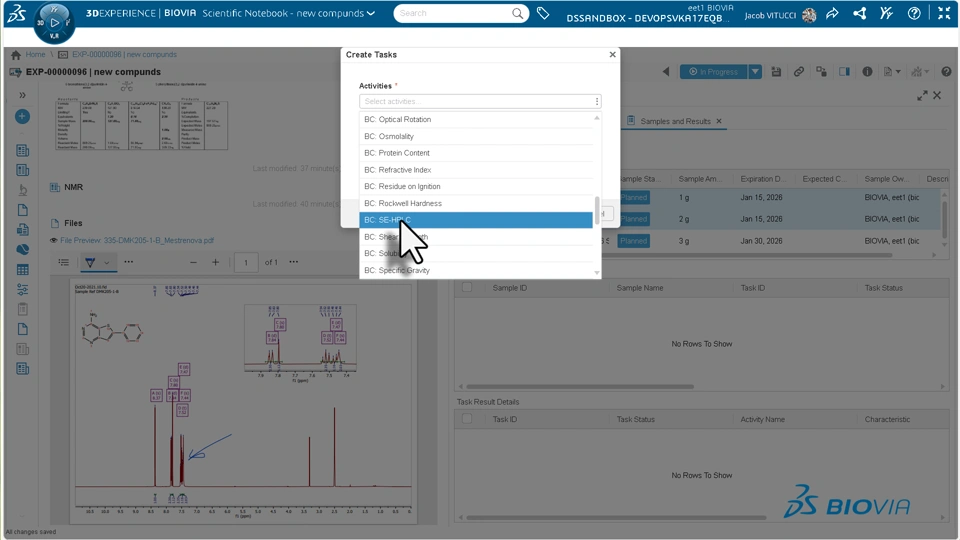Click the activities list down arrow
This screenshot has width=960, height=540.
pyautogui.click(x=597, y=273)
